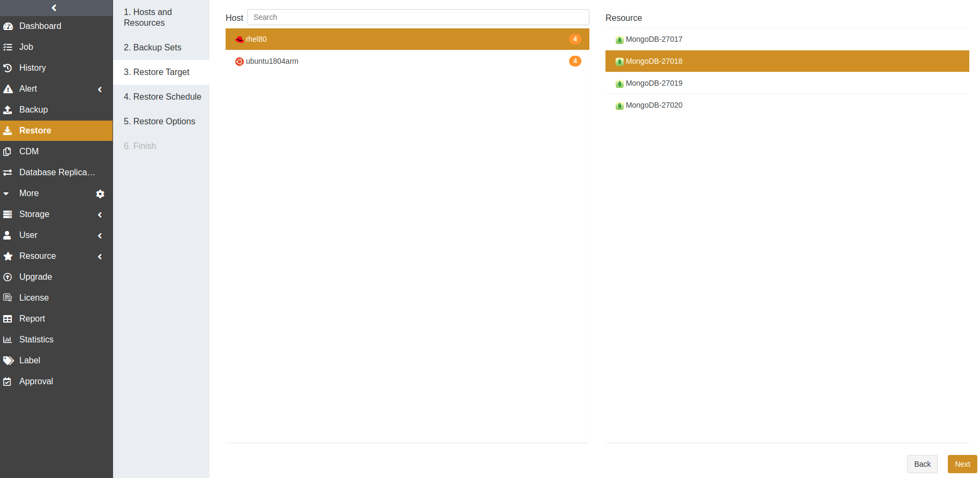This screenshot has width=980, height=478.
Task: Click the Storage server icon
Action: tap(8, 214)
